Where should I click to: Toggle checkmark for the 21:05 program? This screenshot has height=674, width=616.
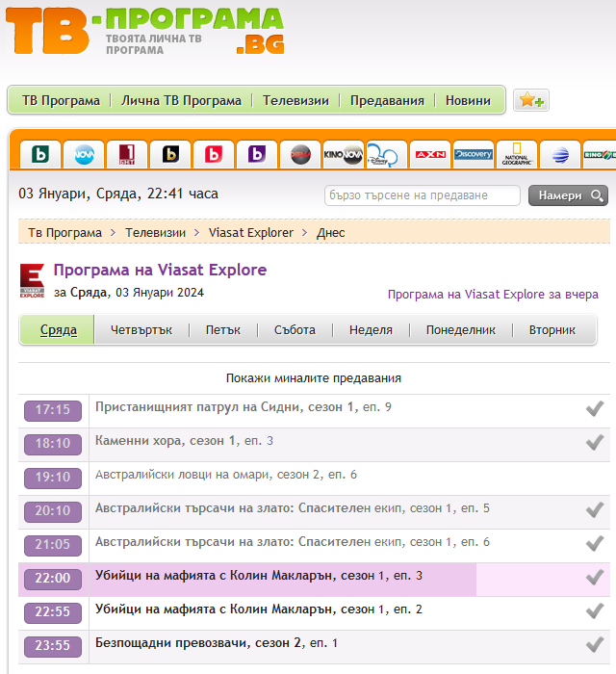(x=595, y=543)
